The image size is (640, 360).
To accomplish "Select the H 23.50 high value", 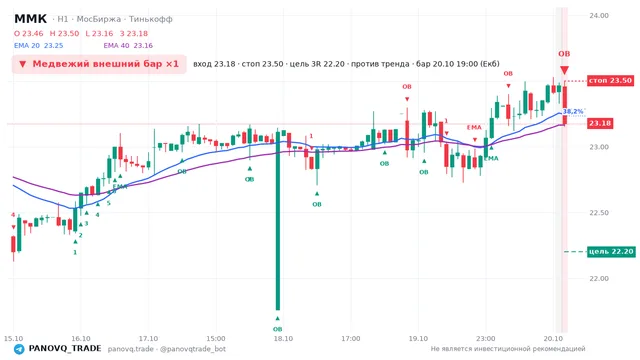I will [64, 33].
